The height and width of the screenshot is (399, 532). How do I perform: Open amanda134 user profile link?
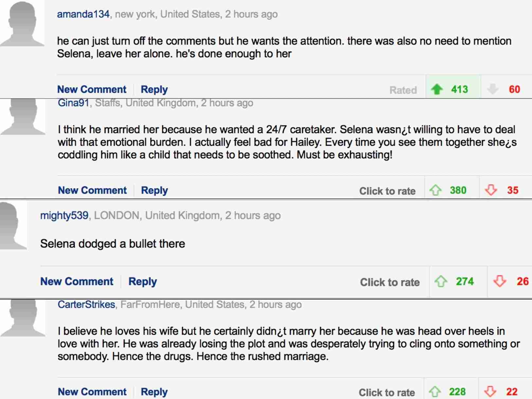click(x=83, y=14)
